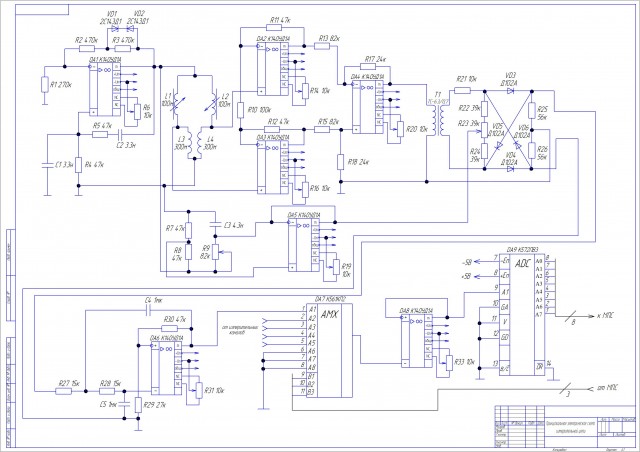Image resolution: width=640 pixels, height=452 pixels.
Task: Click the DA8 op-amp designator label
Action: point(416,311)
